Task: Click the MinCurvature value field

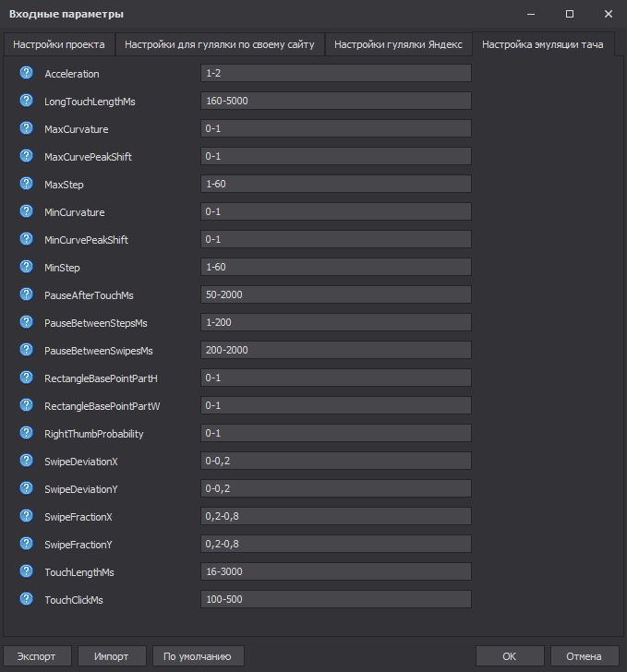Action: (x=336, y=211)
